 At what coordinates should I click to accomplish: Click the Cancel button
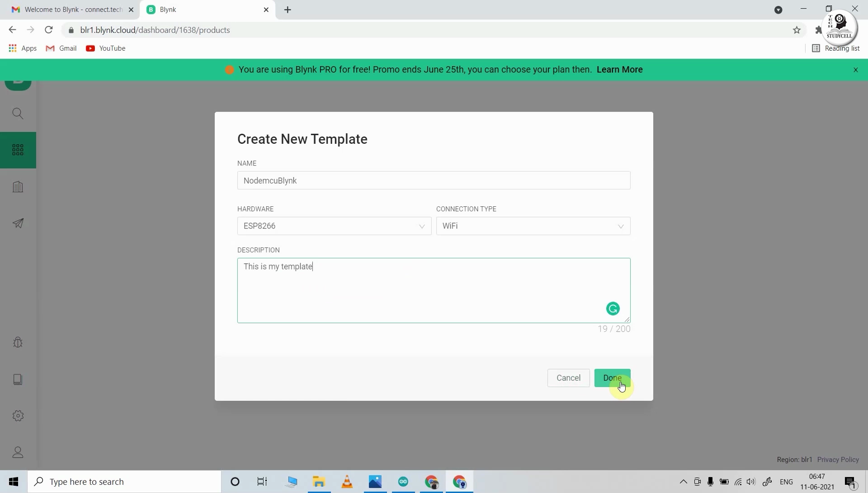tap(568, 378)
